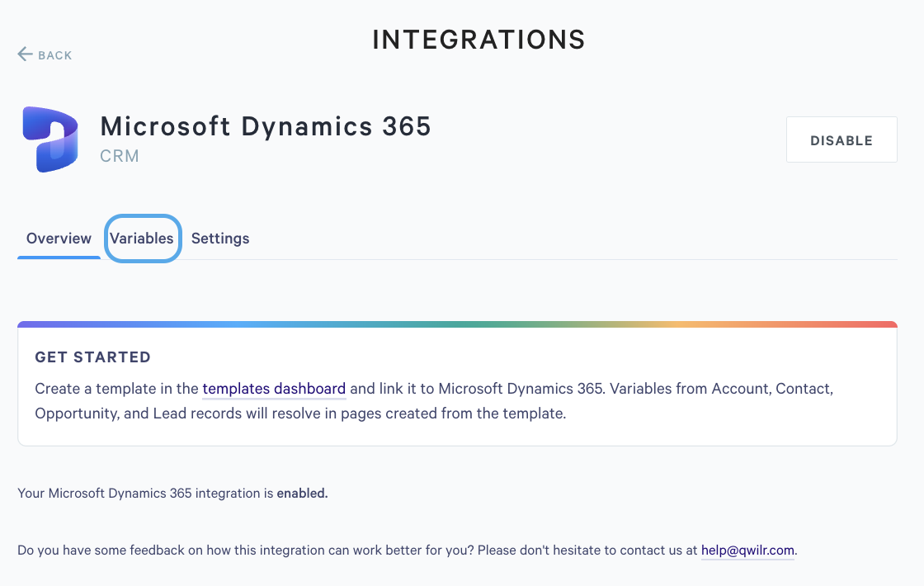Click the back arrow icon

[x=25, y=54]
